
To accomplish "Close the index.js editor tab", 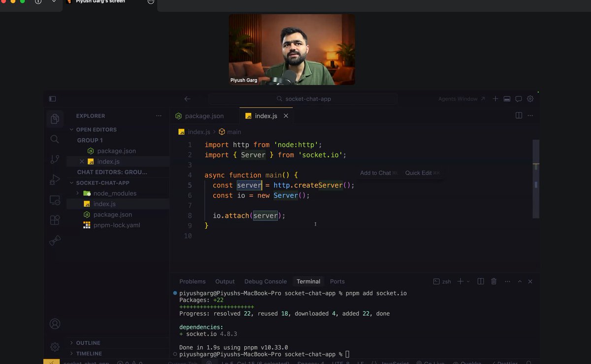I will 286,116.
